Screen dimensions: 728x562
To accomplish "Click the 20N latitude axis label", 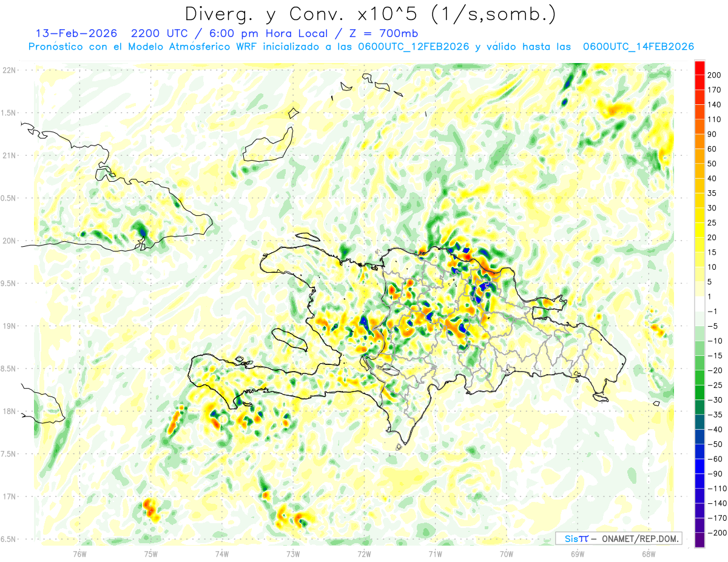I will point(9,241).
